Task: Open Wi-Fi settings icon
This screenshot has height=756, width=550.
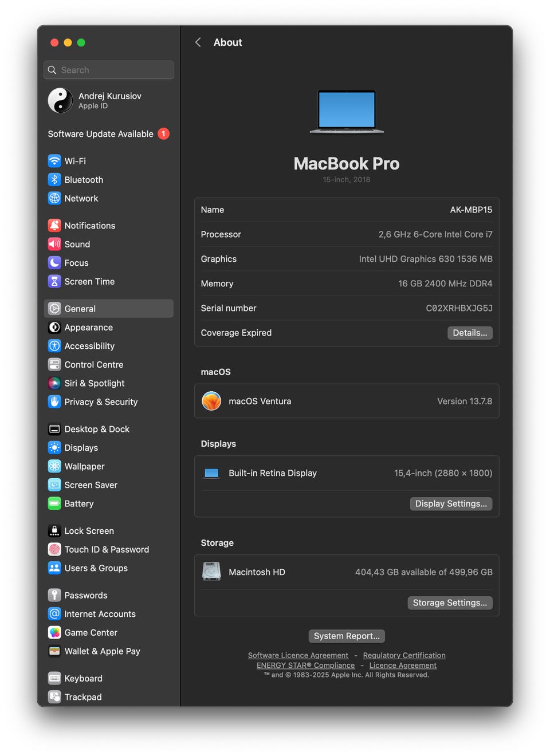Action: 54,161
